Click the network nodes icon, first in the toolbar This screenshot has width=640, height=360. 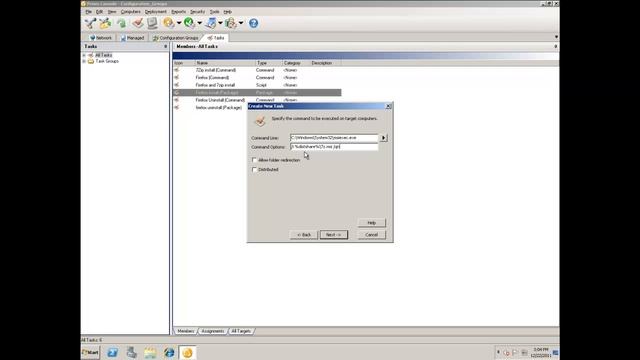pyautogui.click(x=90, y=23)
